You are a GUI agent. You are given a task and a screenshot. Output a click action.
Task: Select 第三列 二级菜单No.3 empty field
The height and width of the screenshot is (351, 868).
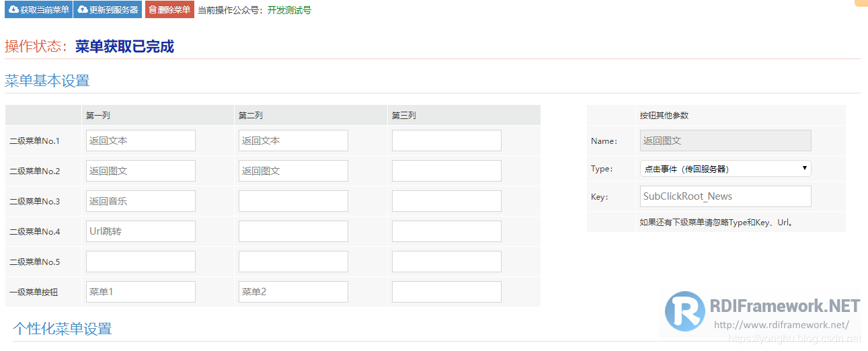446,201
